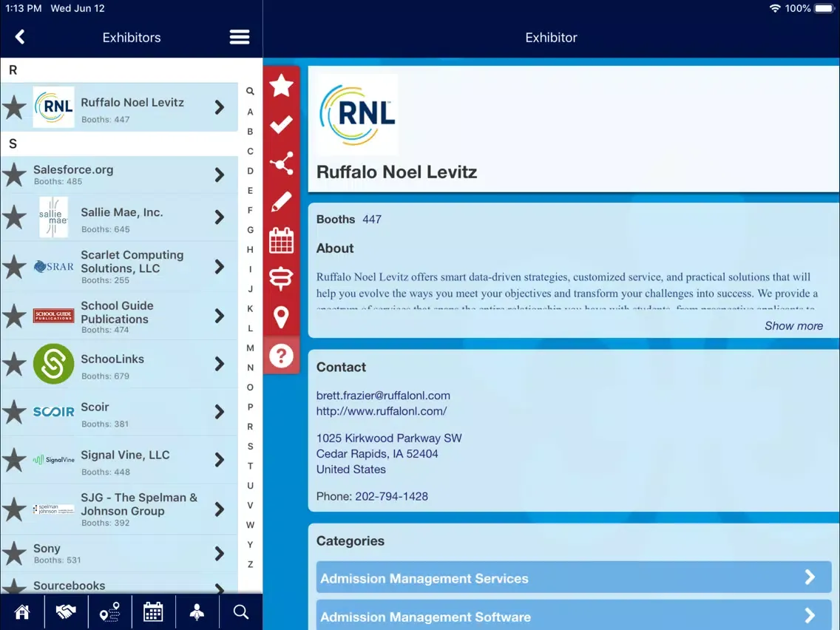840x630 pixels.
Task: Expand Salesforce.org row chevron
Action: [219, 175]
